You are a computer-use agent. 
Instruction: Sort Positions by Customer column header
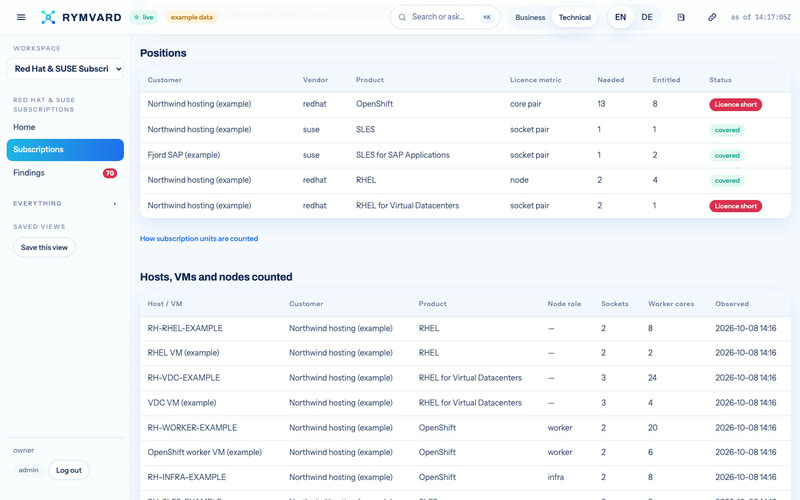(164, 80)
